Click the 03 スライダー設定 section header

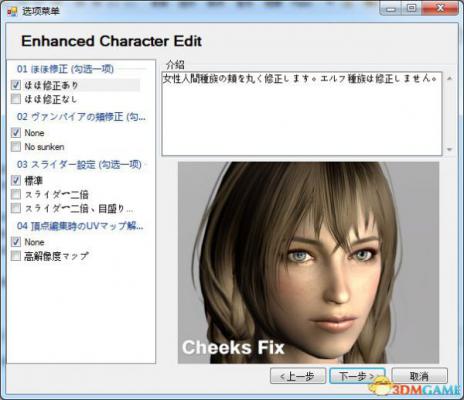[79, 164]
